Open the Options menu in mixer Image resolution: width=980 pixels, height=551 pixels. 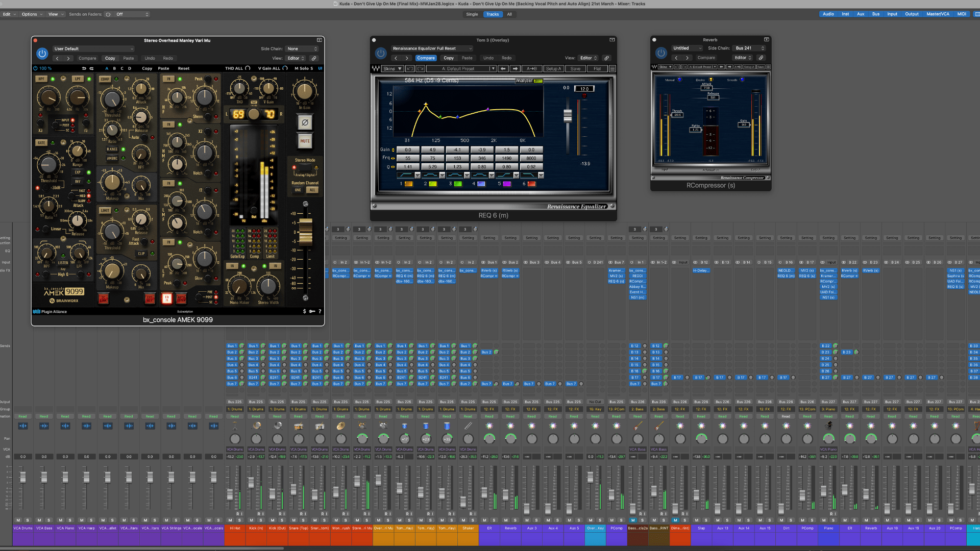click(x=32, y=14)
